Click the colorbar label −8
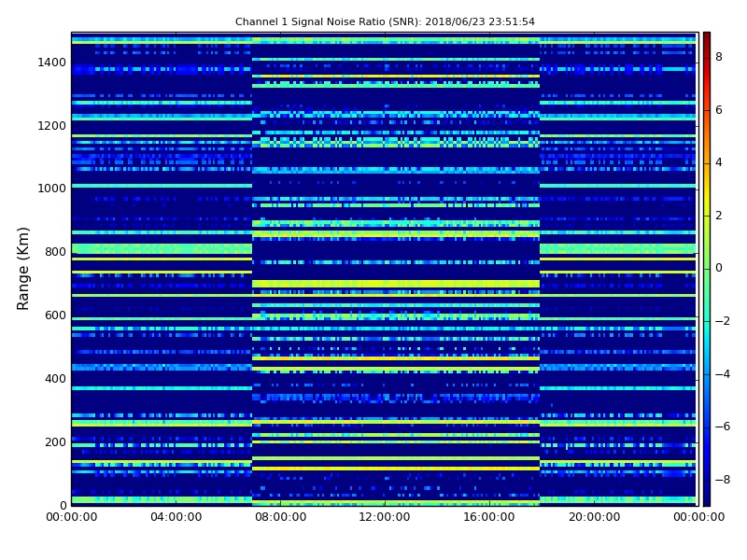 723,480
